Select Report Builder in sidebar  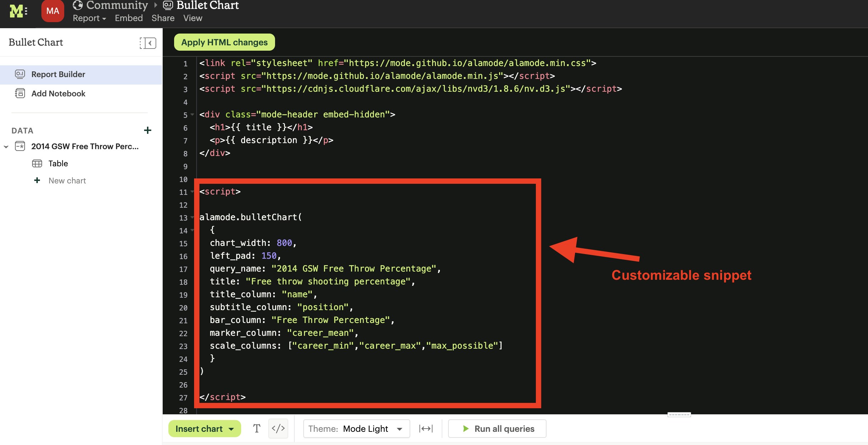pyautogui.click(x=81, y=74)
